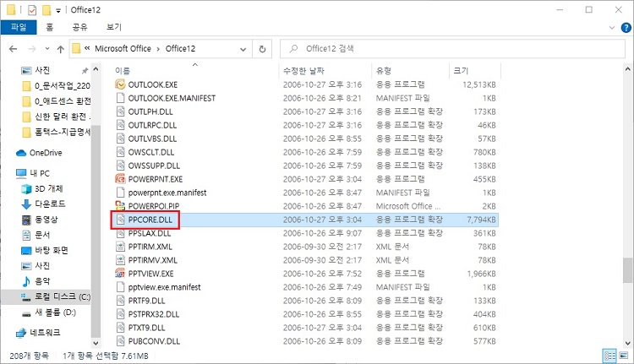The height and width of the screenshot is (364, 634).
Task: Refresh the current folder view
Action: (x=262, y=49)
